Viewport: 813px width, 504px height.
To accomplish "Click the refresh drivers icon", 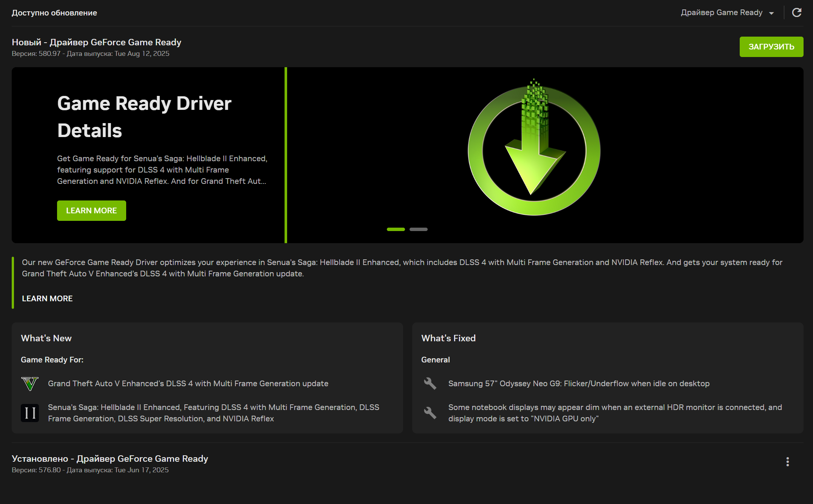I will coord(796,12).
